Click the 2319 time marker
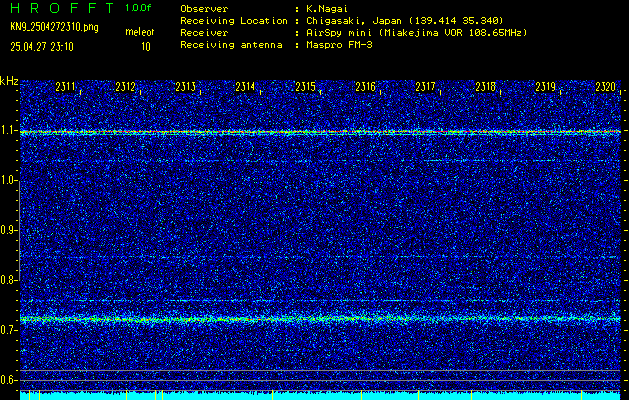This screenshot has height=400, width=629. pos(546,87)
